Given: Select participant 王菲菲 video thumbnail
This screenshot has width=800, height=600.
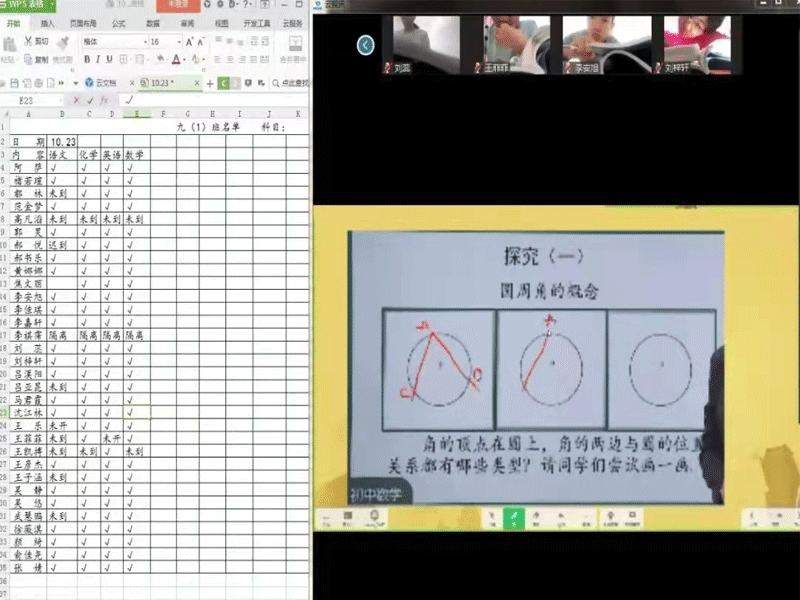Looking at the screenshot, I should [x=517, y=45].
